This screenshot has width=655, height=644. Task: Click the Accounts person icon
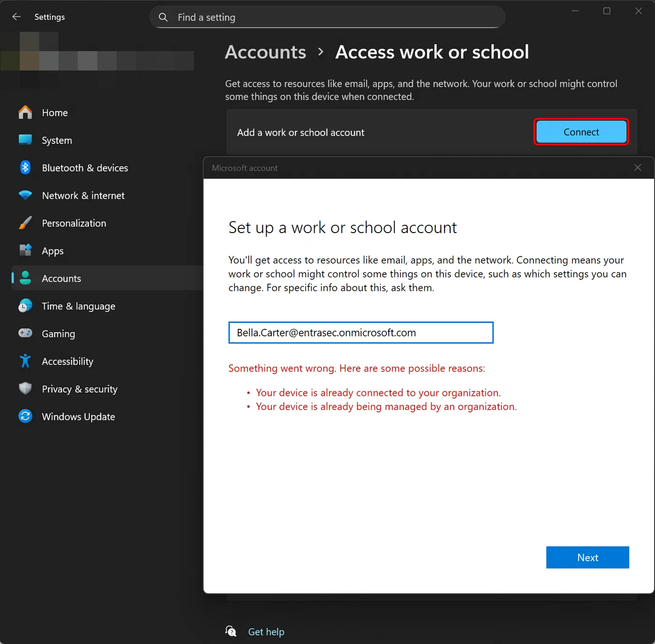pyautogui.click(x=25, y=278)
